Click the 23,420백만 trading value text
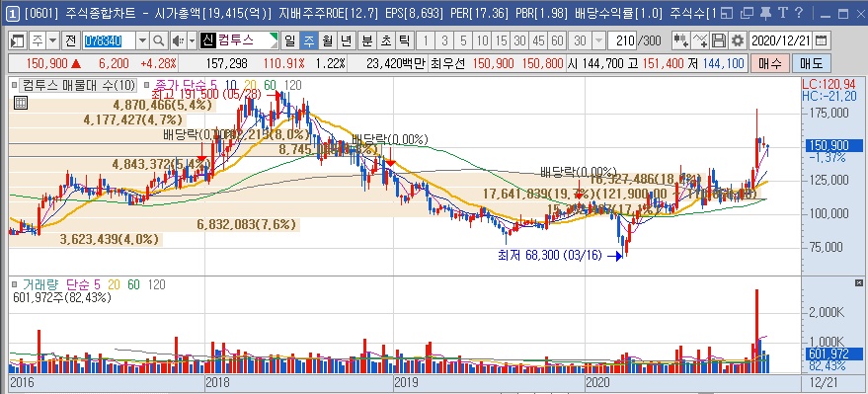Viewport: 868px width, 394px height. coord(395,63)
